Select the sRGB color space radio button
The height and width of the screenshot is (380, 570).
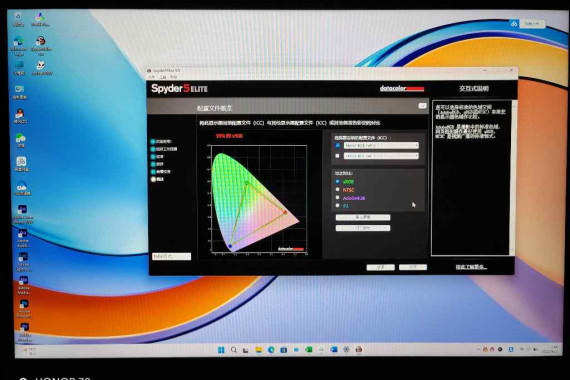pos(337,181)
